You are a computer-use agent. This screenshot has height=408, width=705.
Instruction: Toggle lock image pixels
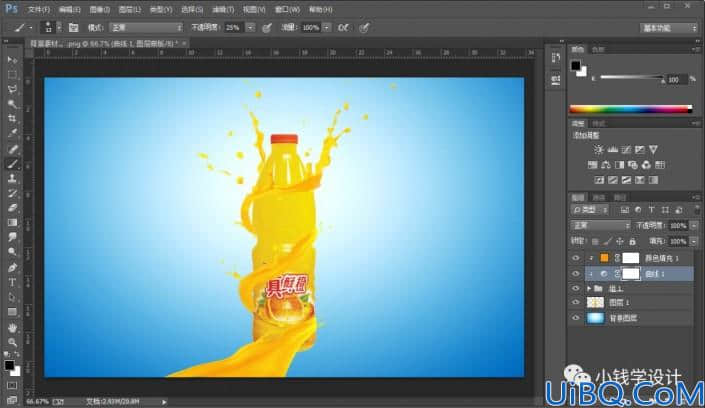click(607, 242)
